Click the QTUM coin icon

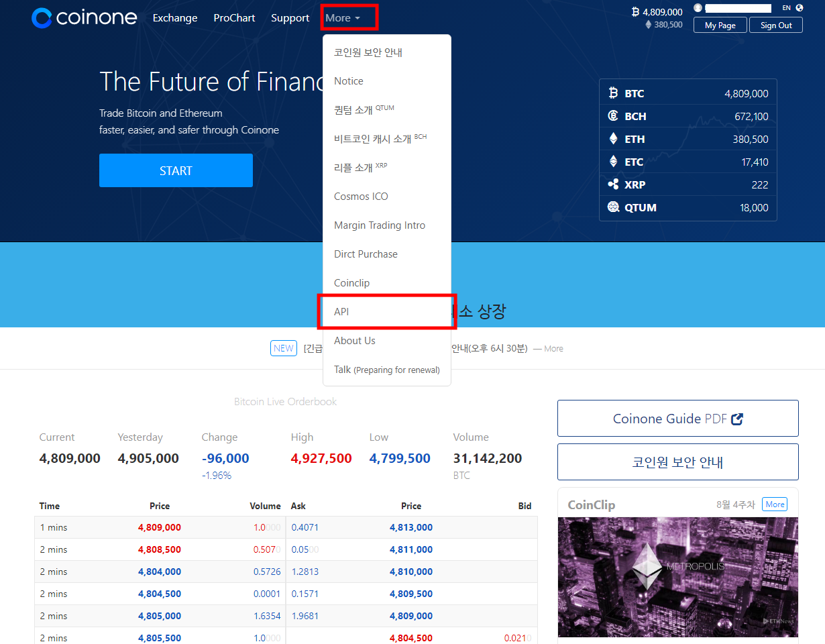612,207
